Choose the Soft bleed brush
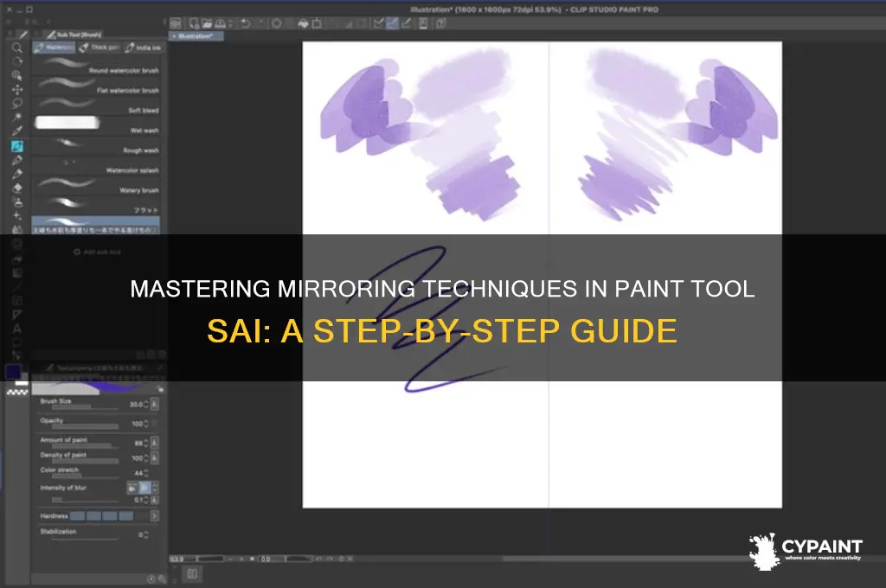The width and height of the screenshot is (886, 588). tap(96, 105)
